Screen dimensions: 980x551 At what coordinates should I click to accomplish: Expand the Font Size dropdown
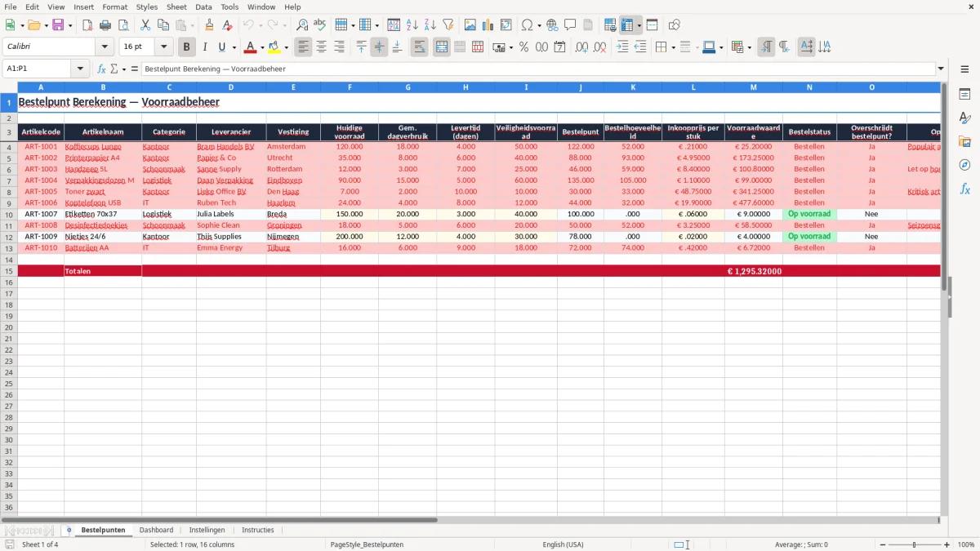click(x=163, y=47)
